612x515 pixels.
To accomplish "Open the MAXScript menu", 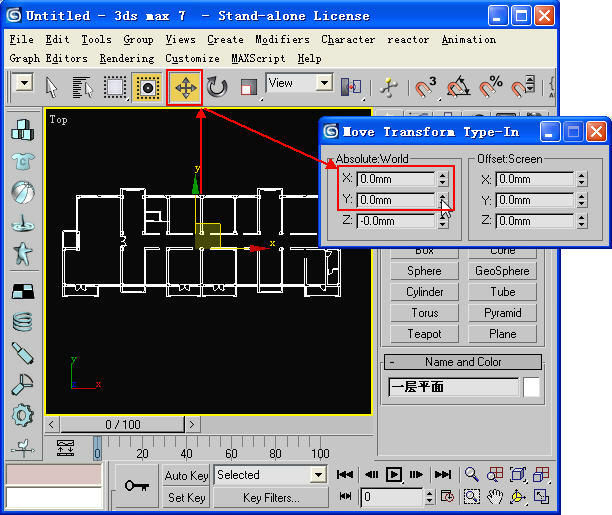I will [x=258, y=59].
